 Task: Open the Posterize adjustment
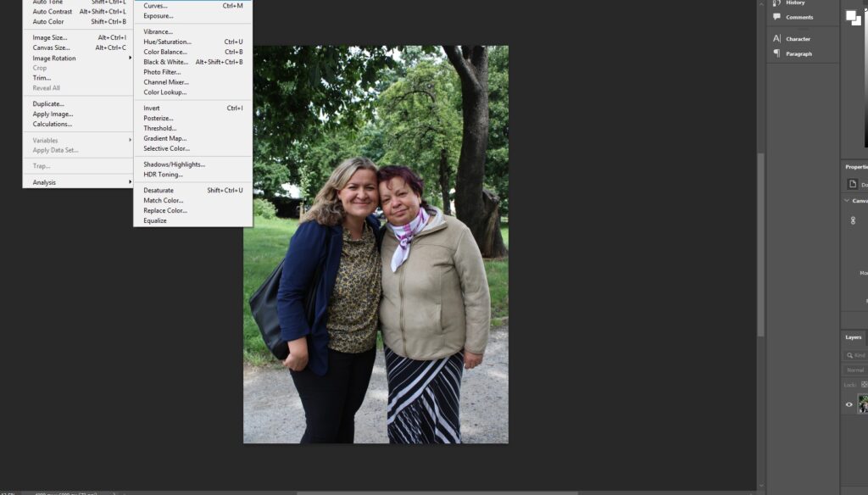[192, 119]
